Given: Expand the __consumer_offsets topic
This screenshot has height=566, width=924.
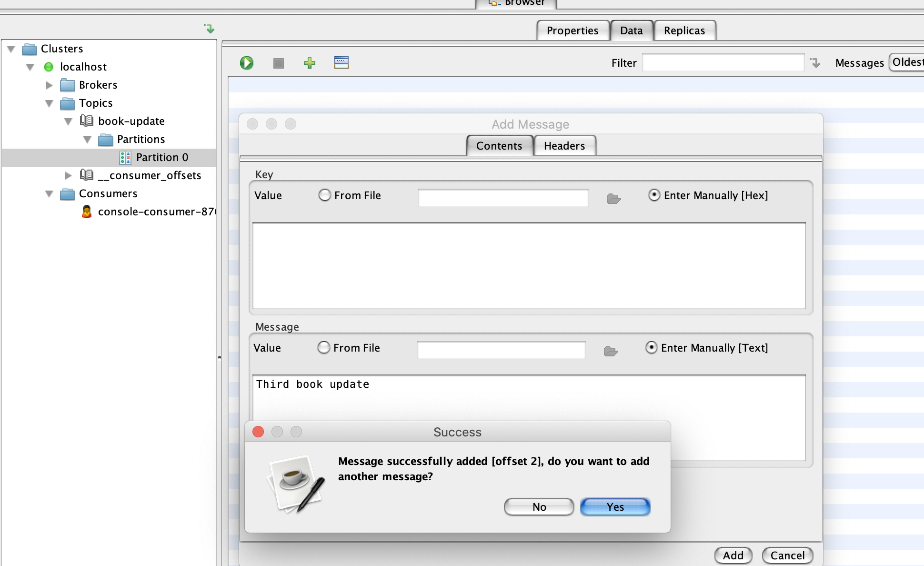Looking at the screenshot, I should [68, 176].
